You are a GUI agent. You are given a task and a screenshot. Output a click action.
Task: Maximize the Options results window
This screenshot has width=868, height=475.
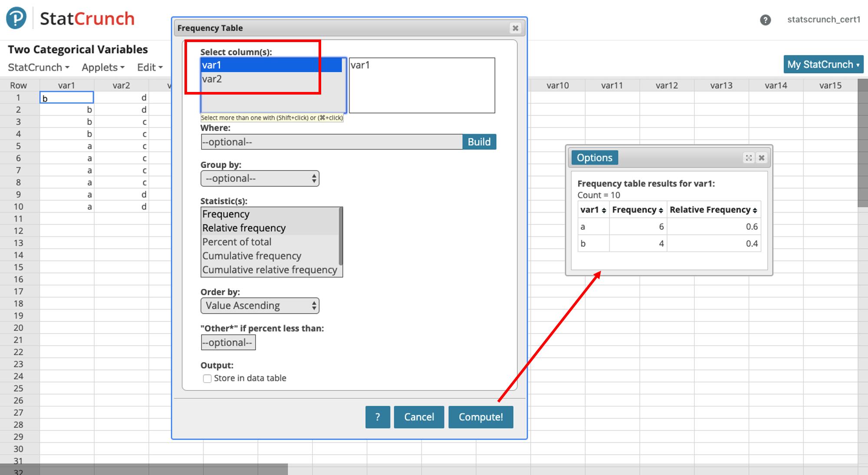point(749,158)
